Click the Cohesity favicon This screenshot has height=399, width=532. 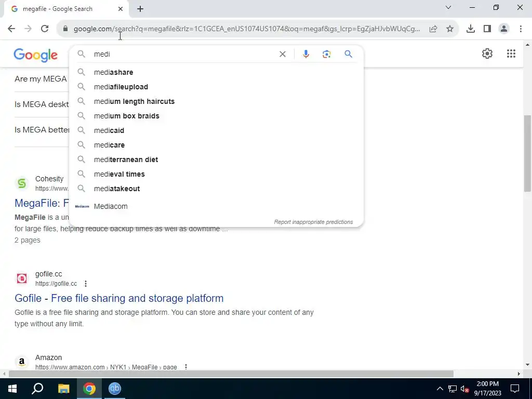(22, 183)
